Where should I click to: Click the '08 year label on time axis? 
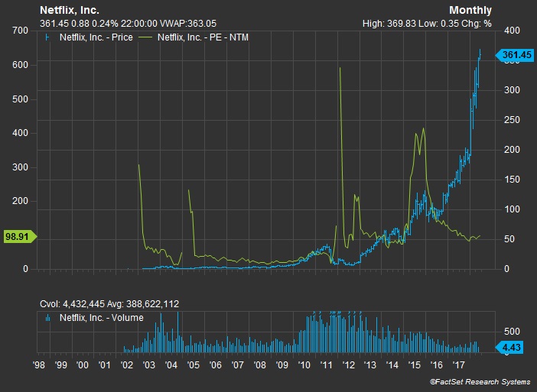point(259,365)
